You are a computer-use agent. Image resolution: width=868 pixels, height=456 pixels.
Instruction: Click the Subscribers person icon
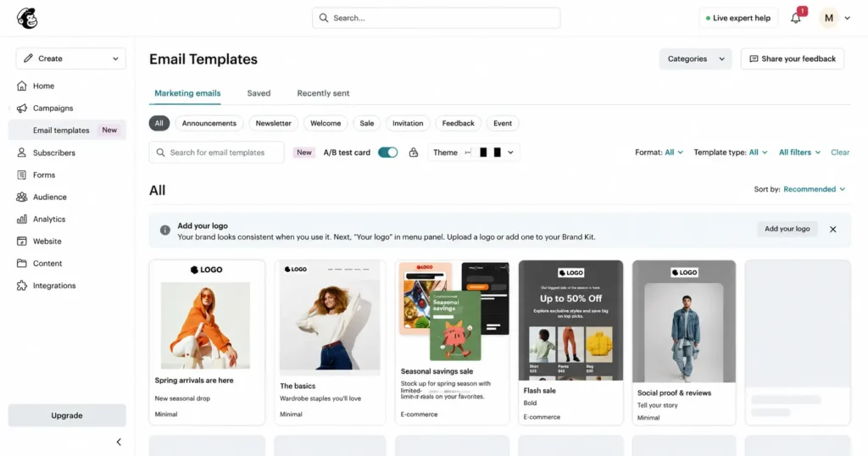[21, 153]
